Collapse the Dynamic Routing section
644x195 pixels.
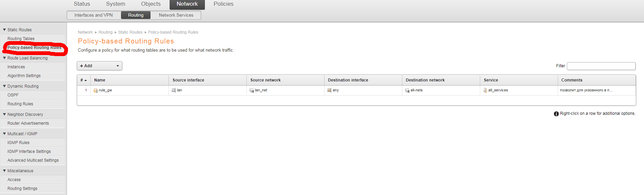pos(4,86)
